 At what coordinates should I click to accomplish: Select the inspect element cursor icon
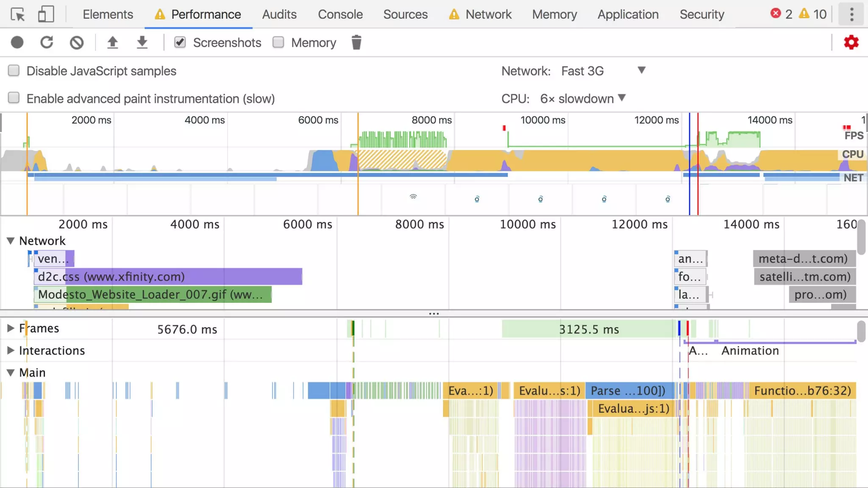click(18, 14)
